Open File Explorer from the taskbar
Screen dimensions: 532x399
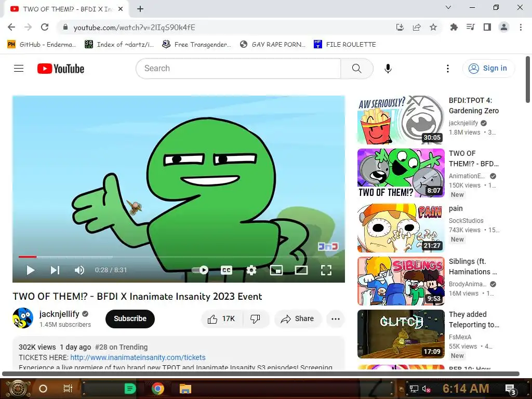(x=185, y=389)
